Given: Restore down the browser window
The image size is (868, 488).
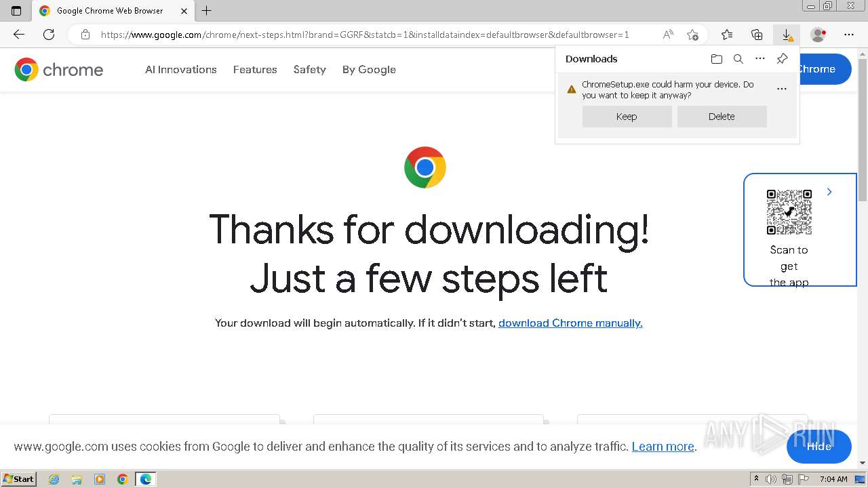Looking at the screenshot, I should [x=828, y=5].
